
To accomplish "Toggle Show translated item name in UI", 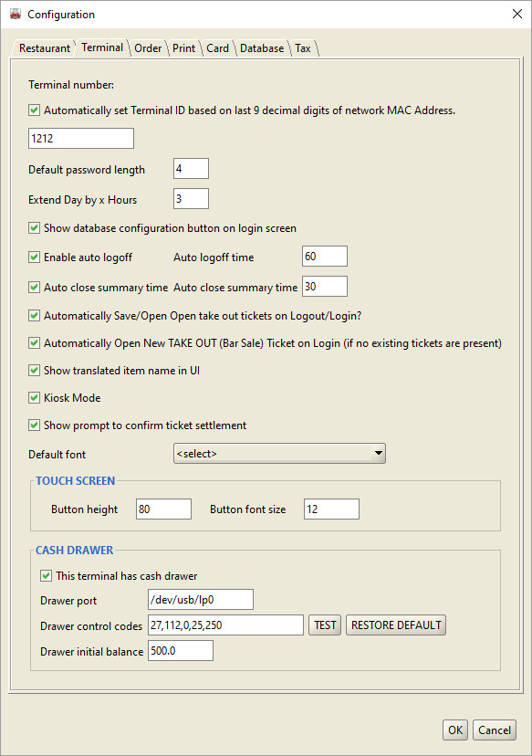I will click(34, 371).
